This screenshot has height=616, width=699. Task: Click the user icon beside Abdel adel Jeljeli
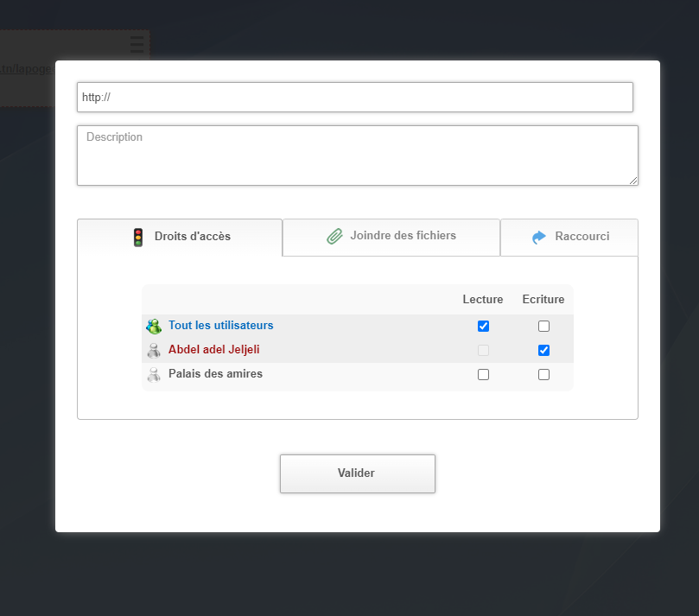click(154, 351)
